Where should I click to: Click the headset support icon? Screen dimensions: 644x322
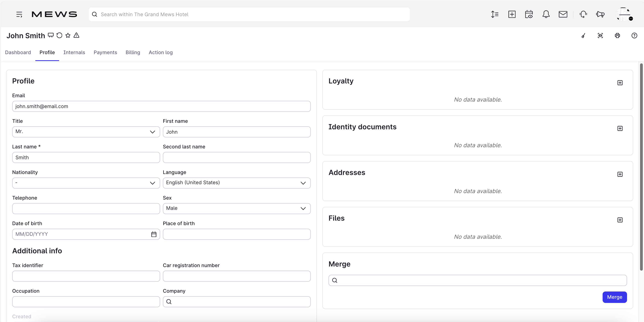tap(583, 14)
